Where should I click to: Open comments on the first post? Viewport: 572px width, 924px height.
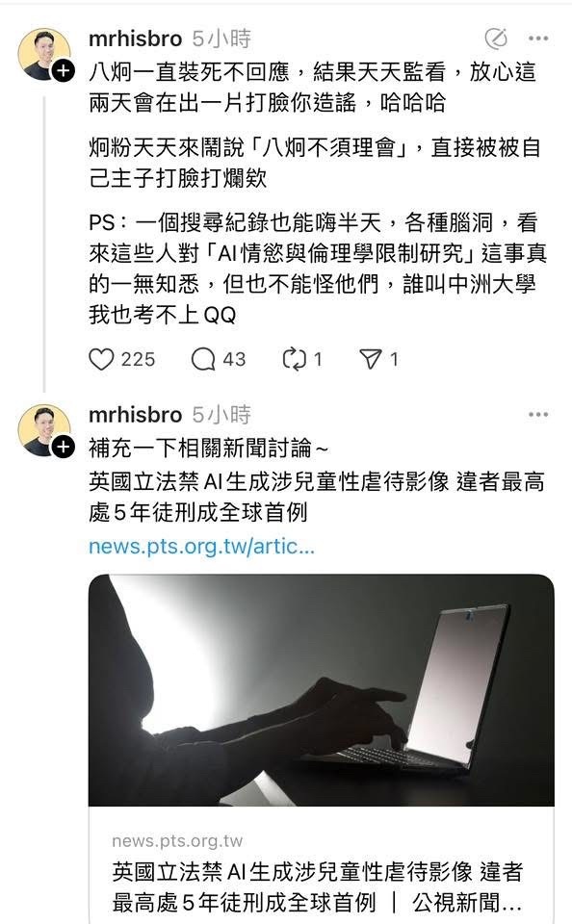pos(203,359)
